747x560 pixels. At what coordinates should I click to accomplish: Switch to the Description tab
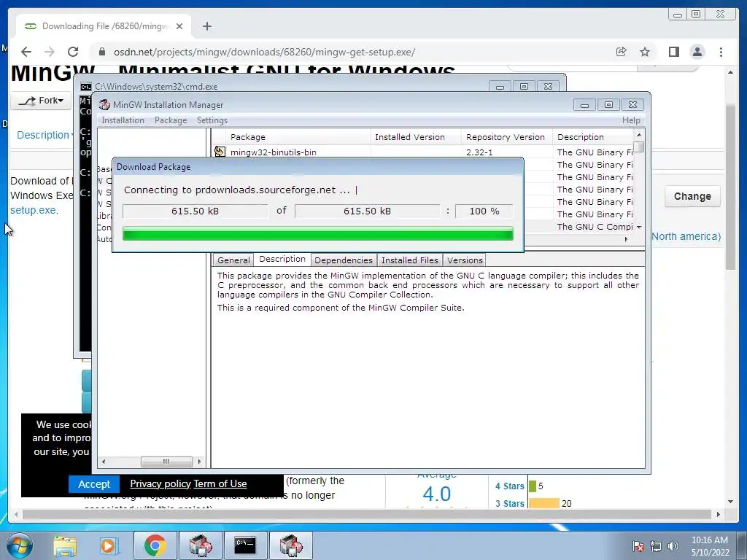(282, 259)
